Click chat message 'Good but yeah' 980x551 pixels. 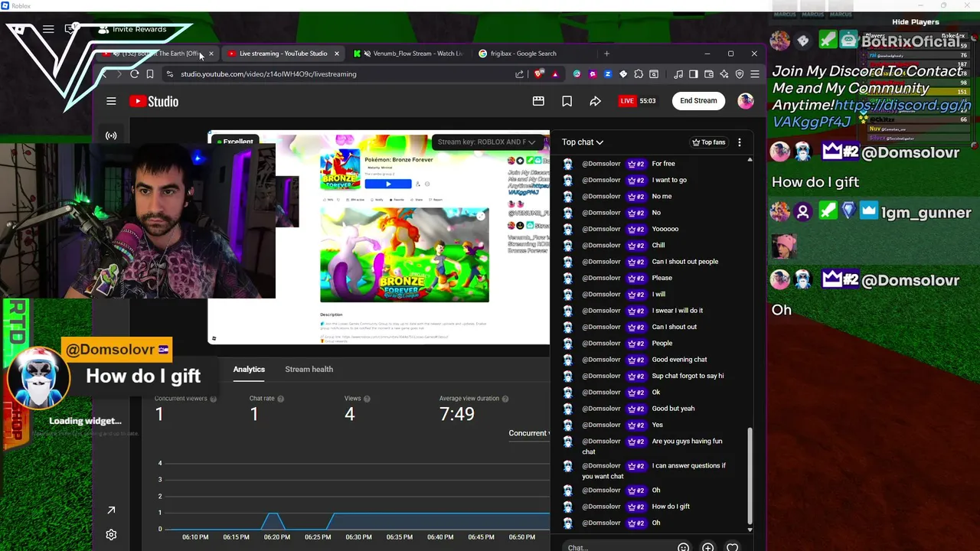click(673, 409)
